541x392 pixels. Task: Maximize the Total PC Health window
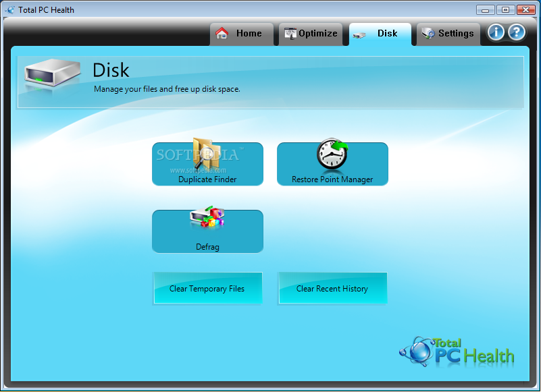[x=505, y=10]
